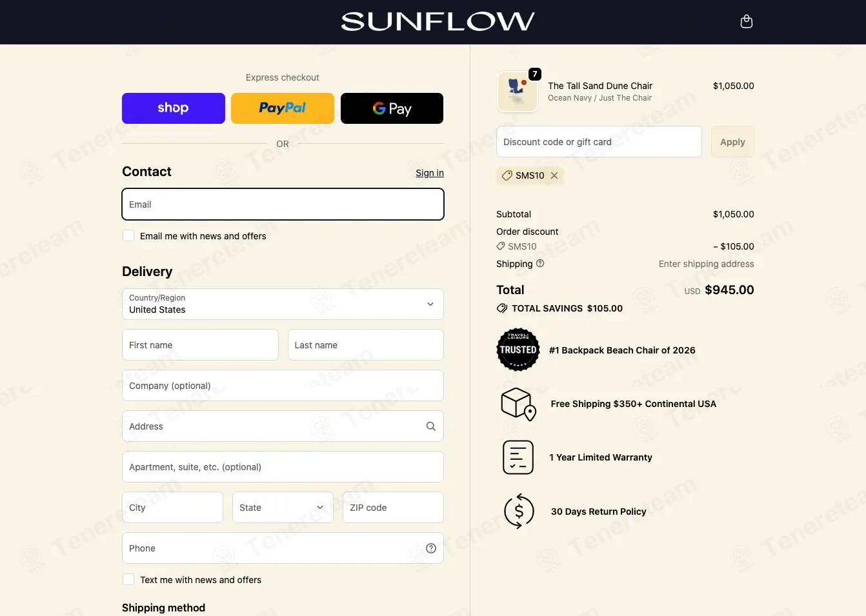Open the Country/Region dropdown
The width and height of the screenshot is (866, 616).
(283, 304)
